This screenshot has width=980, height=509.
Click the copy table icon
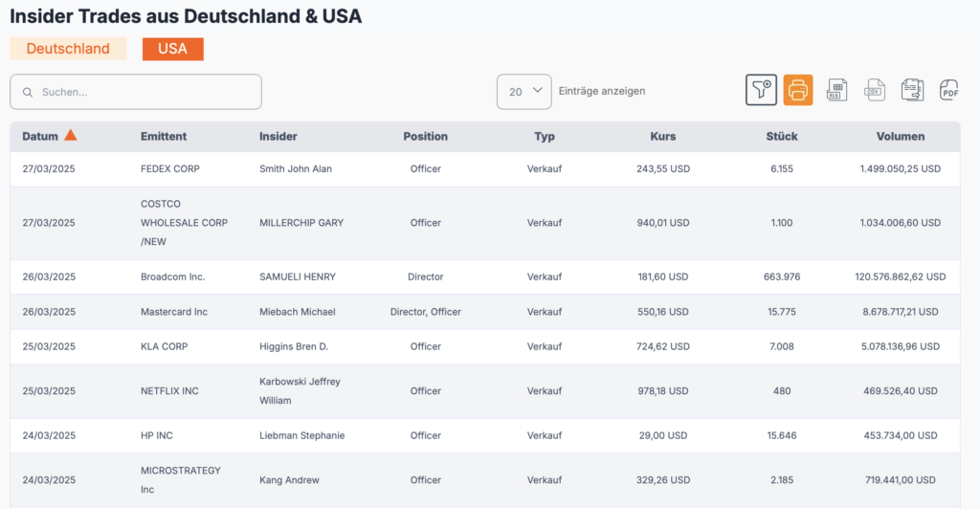pos(912,90)
